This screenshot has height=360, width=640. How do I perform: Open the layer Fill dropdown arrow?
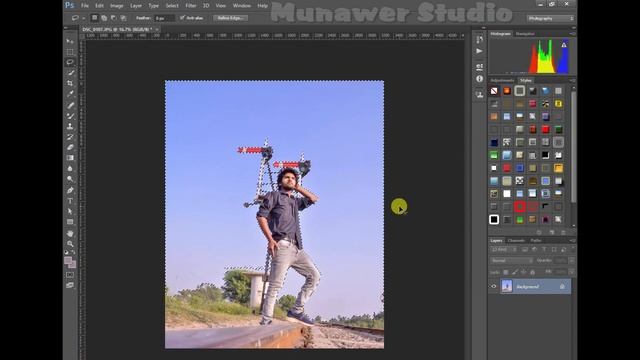pyautogui.click(x=571, y=272)
